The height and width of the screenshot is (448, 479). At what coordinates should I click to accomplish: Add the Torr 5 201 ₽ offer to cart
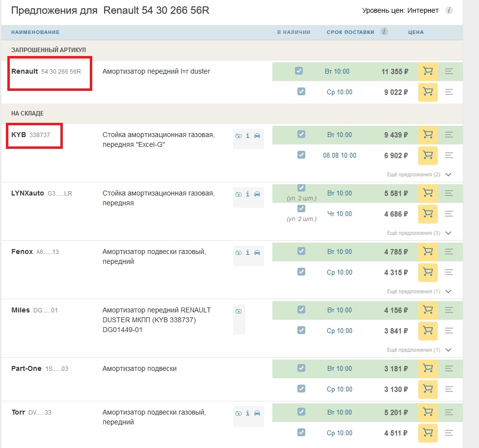[x=427, y=412]
